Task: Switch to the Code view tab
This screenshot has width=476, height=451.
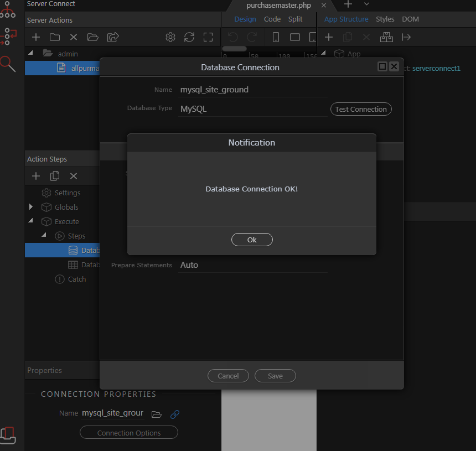Action: click(272, 19)
